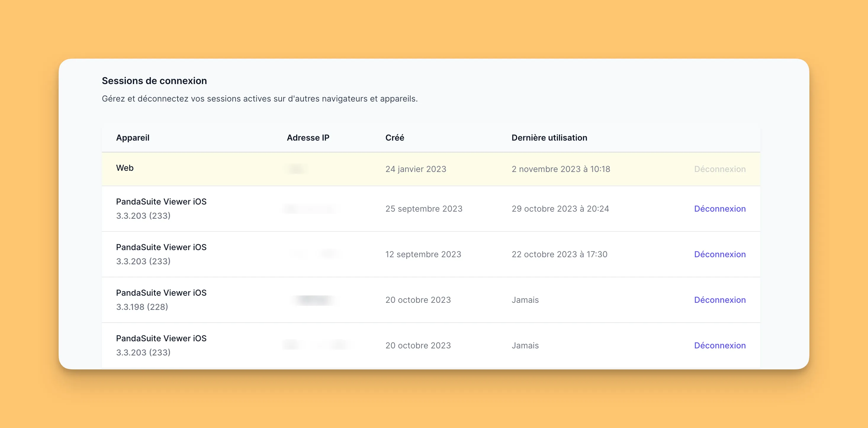Select the Web device name cell
This screenshot has width=868, height=428.
click(125, 168)
